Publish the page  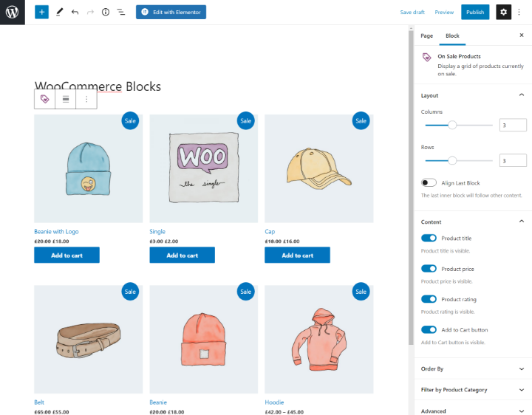click(x=475, y=13)
